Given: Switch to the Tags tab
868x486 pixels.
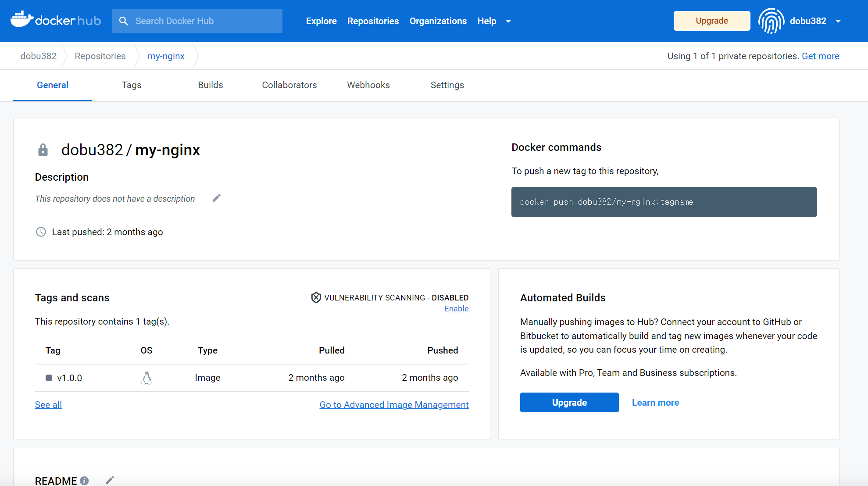Looking at the screenshot, I should 132,85.
